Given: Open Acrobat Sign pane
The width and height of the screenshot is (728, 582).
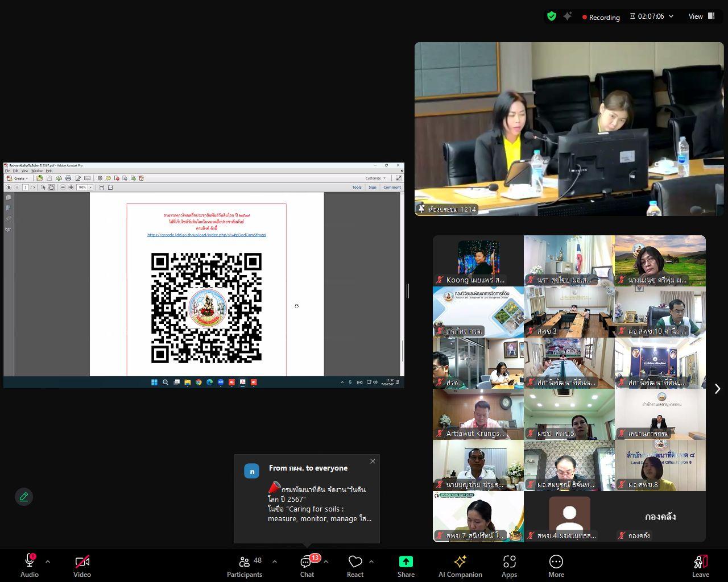Looking at the screenshot, I should coord(373,187).
